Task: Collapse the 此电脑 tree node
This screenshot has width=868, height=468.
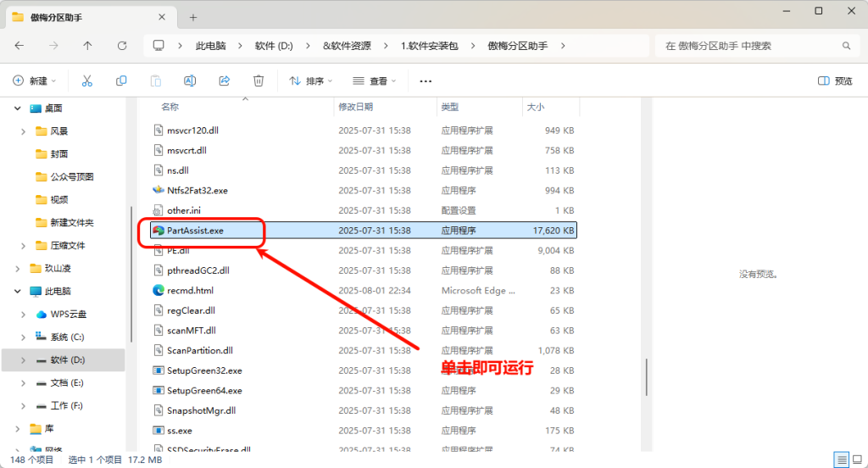Action: pyautogui.click(x=18, y=292)
